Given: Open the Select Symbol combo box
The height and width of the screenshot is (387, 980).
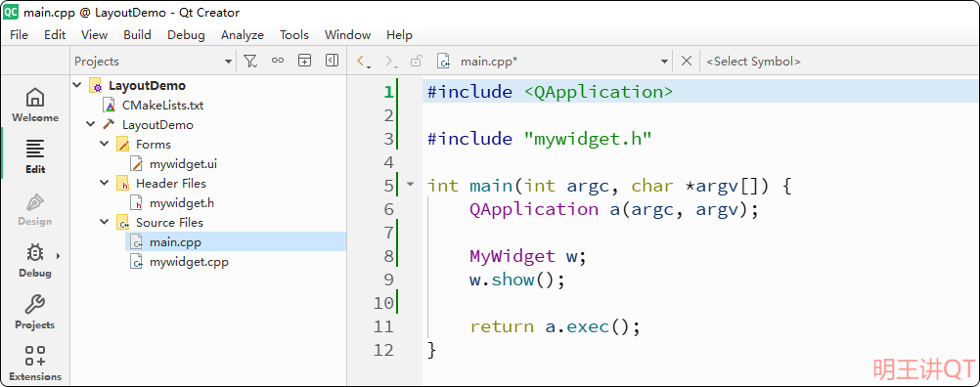Looking at the screenshot, I should [x=839, y=62].
